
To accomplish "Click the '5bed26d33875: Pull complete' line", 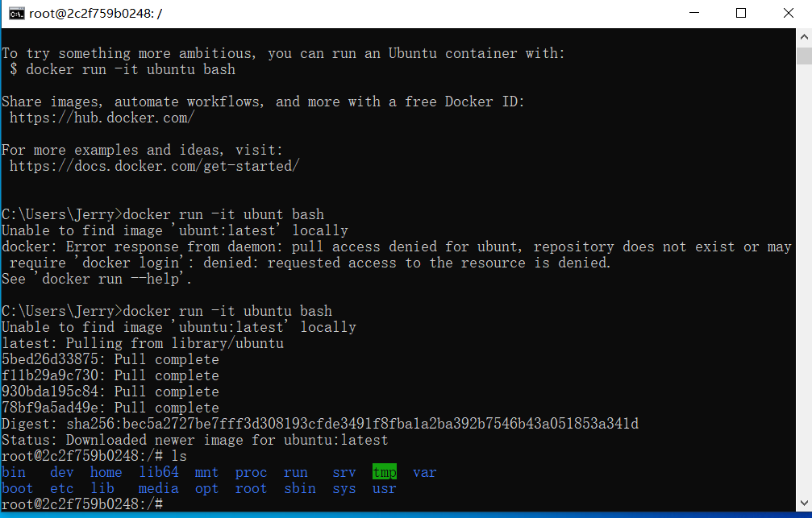I will tap(110, 359).
